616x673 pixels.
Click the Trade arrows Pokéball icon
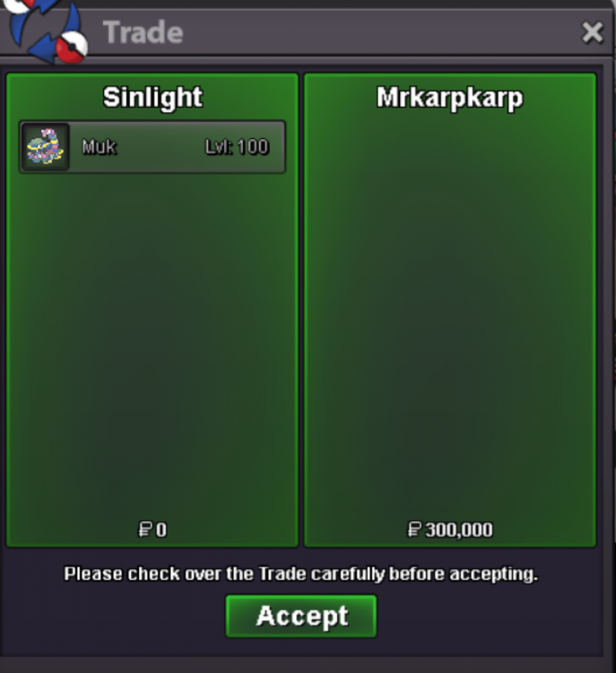[47, 30]
